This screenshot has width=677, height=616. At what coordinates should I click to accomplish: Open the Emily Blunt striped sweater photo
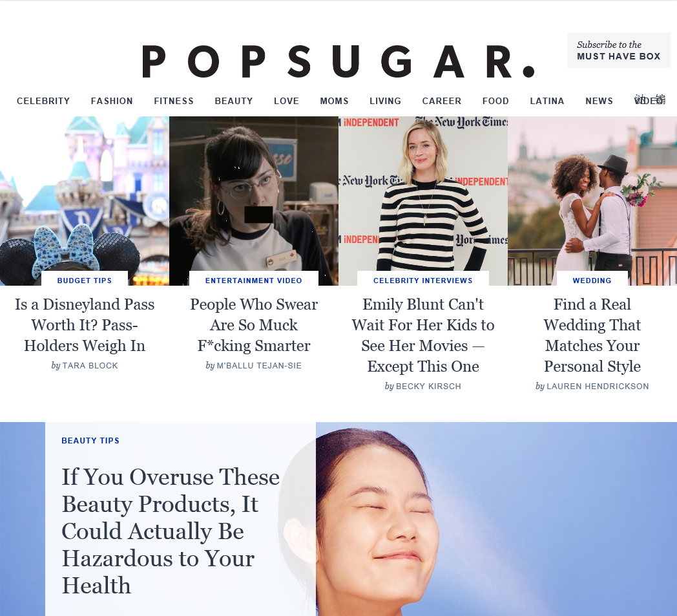[423, 201]
